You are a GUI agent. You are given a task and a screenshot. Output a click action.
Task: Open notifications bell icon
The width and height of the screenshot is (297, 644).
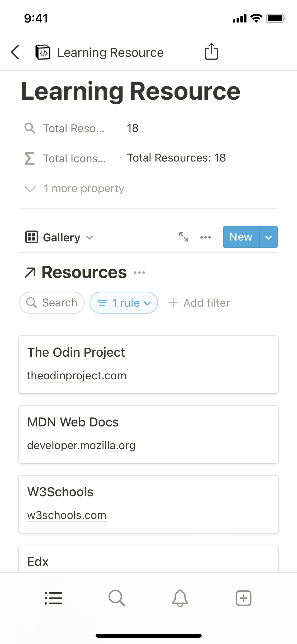(x=180, y=598)
